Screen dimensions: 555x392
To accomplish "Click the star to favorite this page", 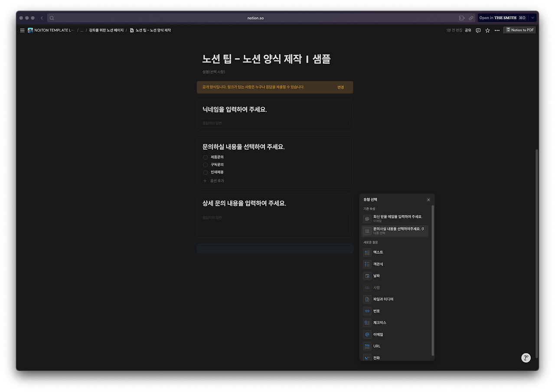I will (x=487, y=30).
